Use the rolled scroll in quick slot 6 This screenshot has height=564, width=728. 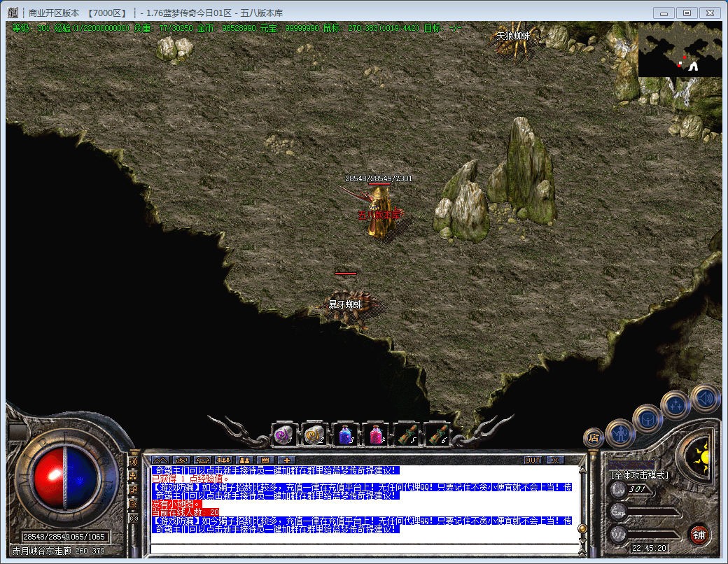tap(437, 435)
